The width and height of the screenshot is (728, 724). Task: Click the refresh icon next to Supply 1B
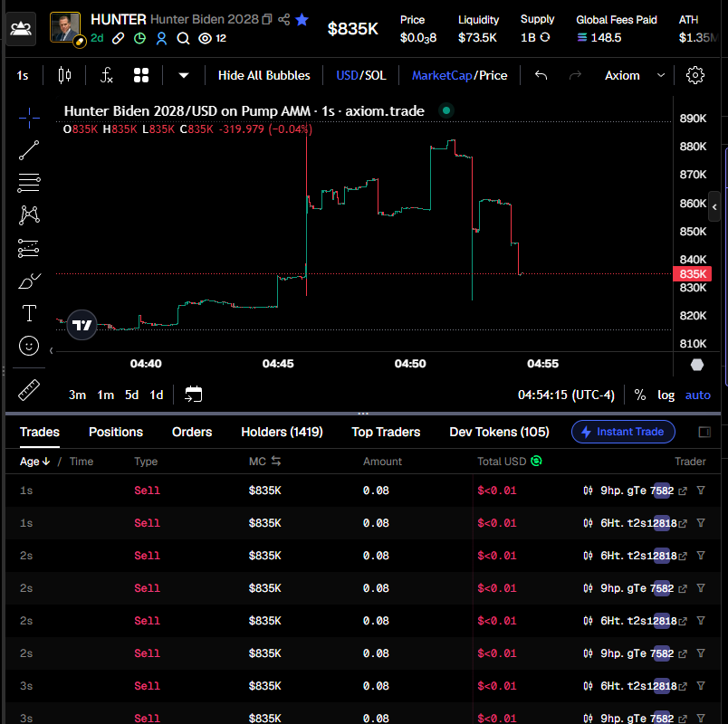point(545,38)
